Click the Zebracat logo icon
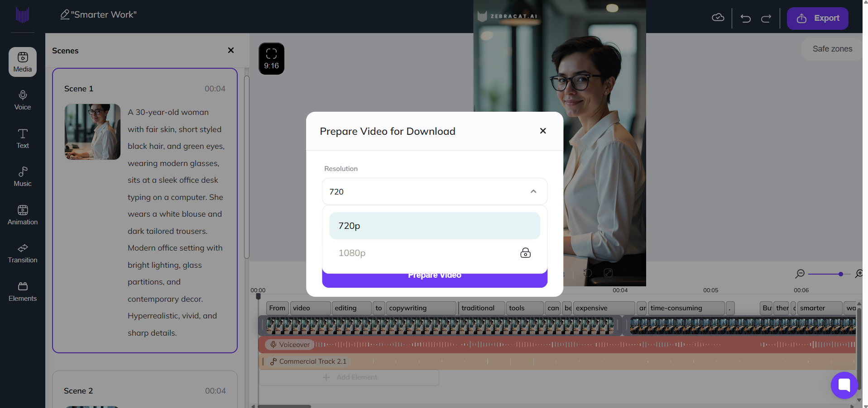Image resolution: width=868 pixels, height=408 pixels. coord(22,15)
